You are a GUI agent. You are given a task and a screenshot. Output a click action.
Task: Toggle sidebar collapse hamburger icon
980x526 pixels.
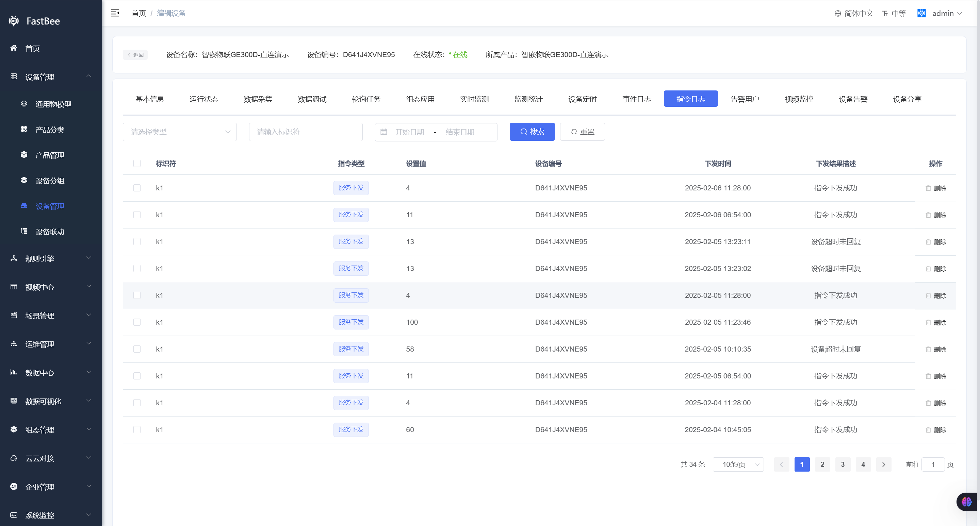(115, 13)
